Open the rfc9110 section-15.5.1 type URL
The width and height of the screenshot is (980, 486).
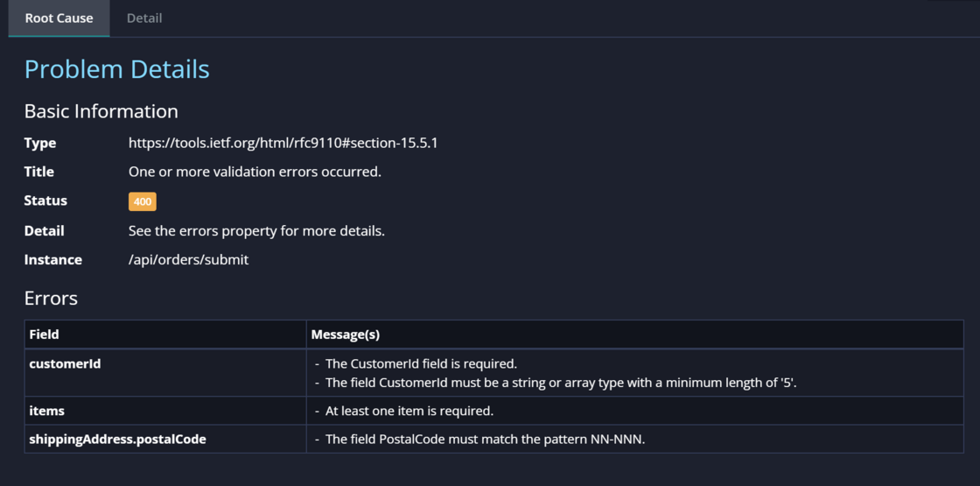click(283, 144)
